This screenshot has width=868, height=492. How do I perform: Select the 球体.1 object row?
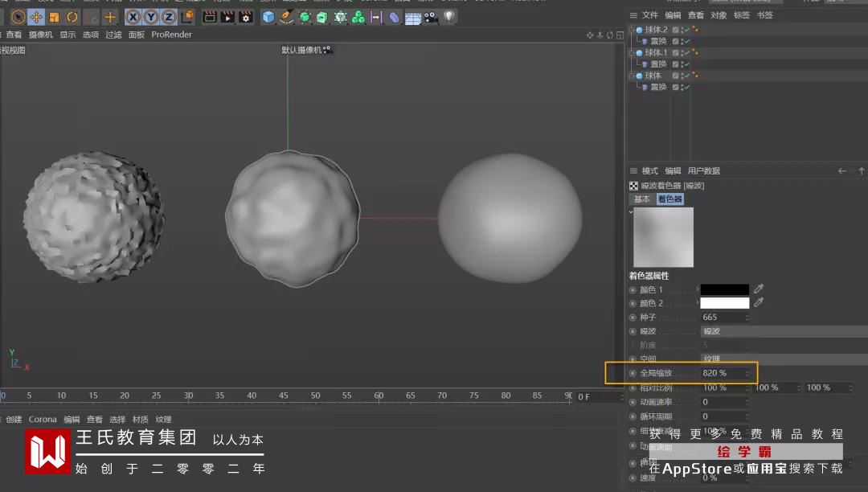[656, 52]
